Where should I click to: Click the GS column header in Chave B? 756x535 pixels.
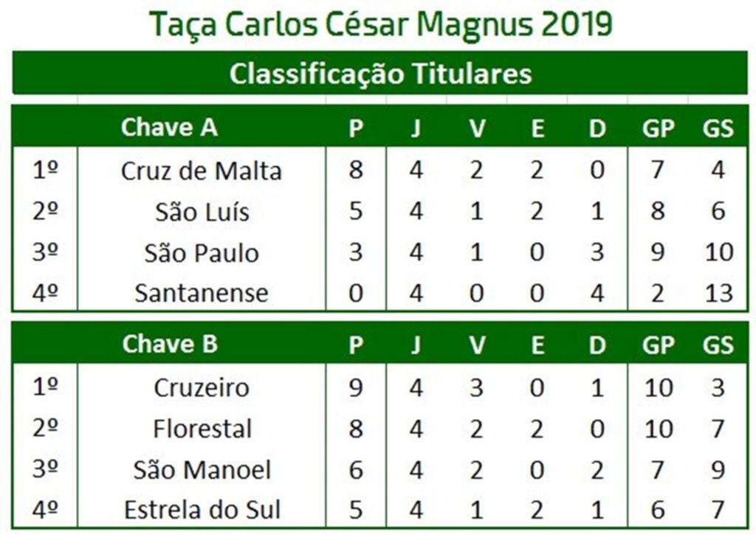tap(718, 345)
